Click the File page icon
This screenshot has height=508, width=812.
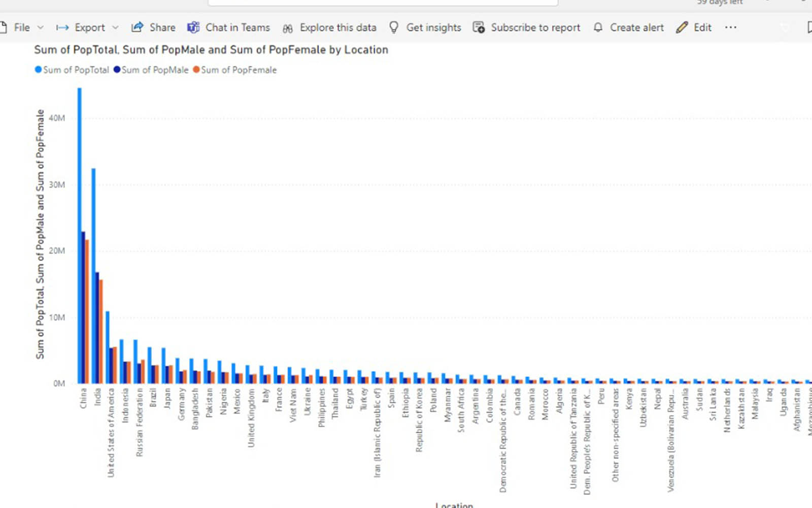pos(3,27)
